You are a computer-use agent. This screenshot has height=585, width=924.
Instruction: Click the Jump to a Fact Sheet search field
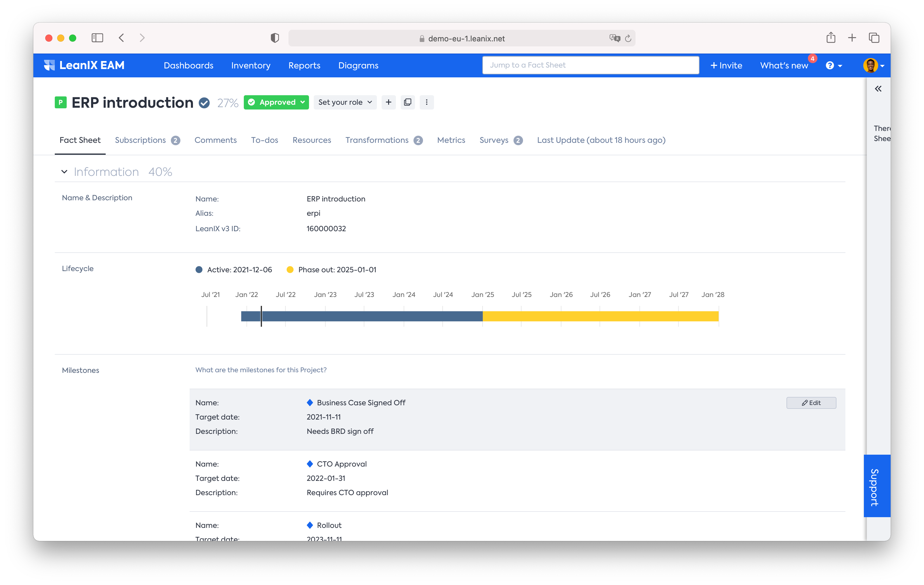coord(591,65)
